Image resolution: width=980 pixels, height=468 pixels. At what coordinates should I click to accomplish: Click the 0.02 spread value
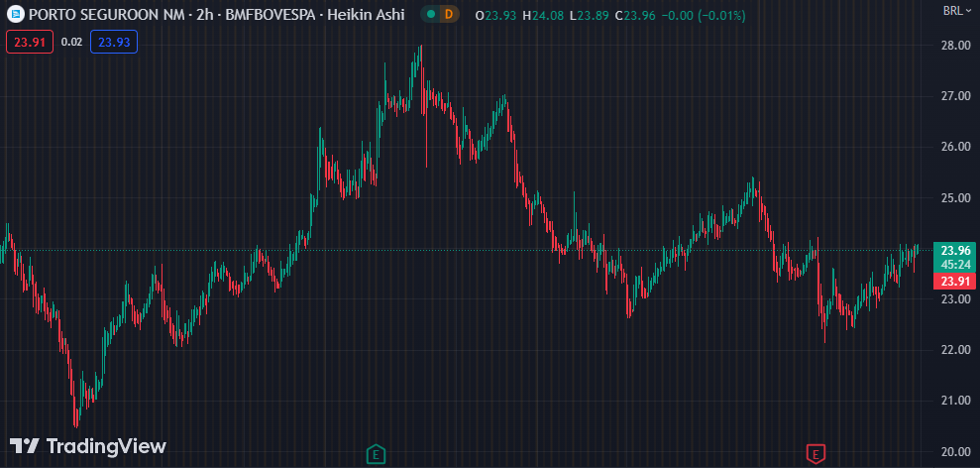coord(72,42)
